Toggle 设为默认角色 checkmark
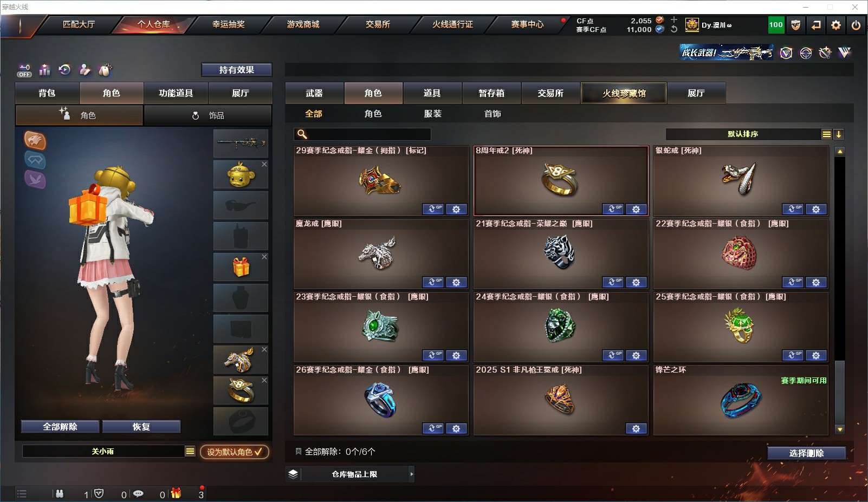This screenshot has width=868, height=502. (235, 452)
